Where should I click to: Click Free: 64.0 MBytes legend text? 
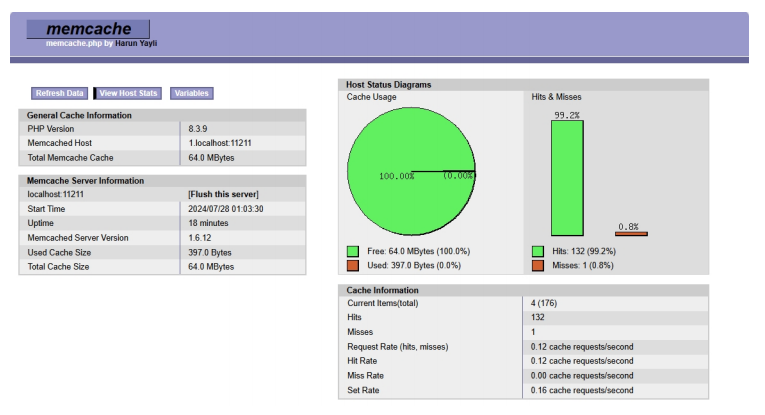(419, 251)
